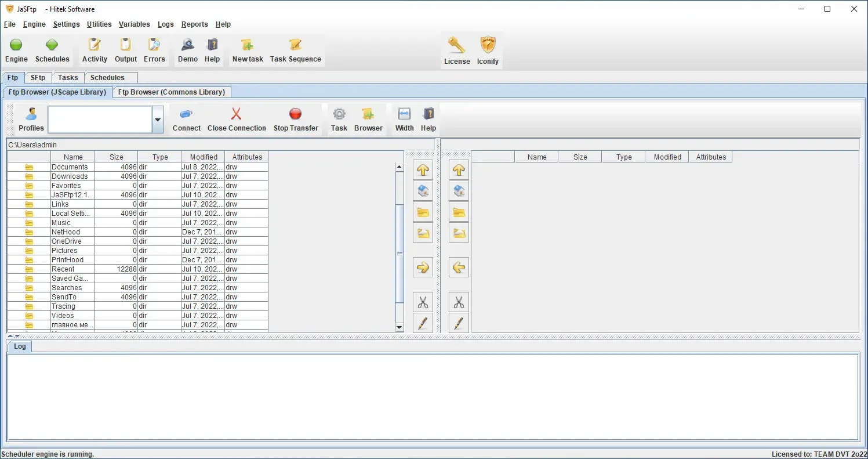Open the Engine menu
The width and height of the screenshot is (868, 459).
(x=34, y=24)
